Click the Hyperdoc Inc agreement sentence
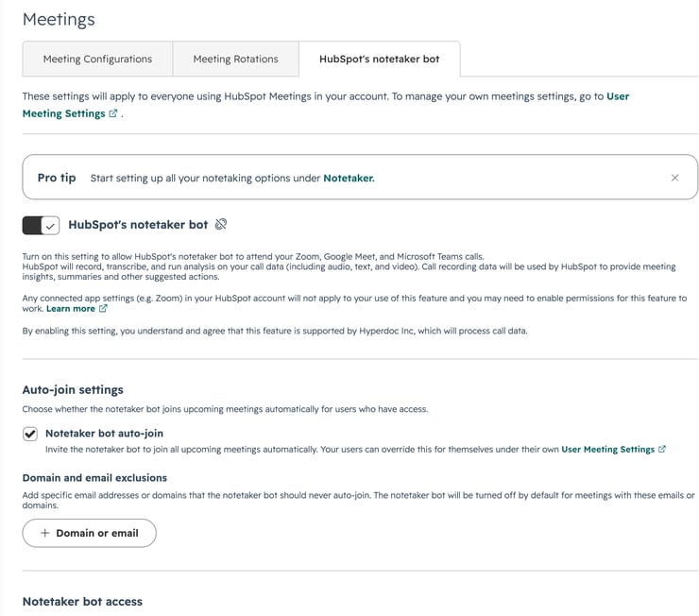Screen dimensions: 699x616 (x=275, y=331)
